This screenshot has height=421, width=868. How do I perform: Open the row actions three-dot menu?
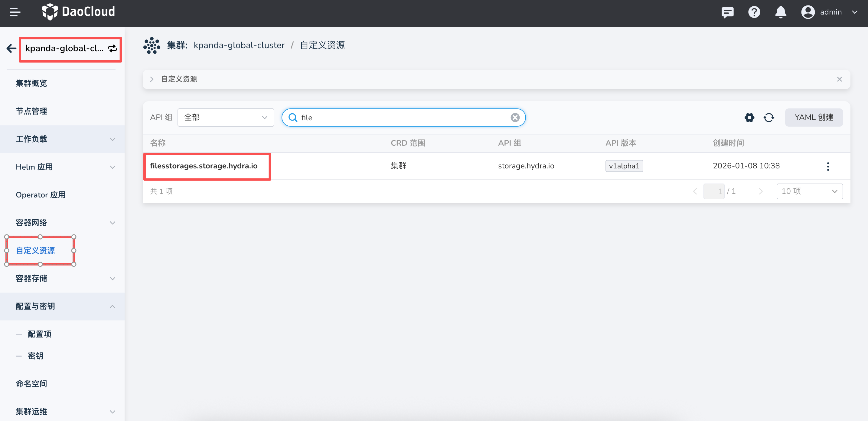827,166
